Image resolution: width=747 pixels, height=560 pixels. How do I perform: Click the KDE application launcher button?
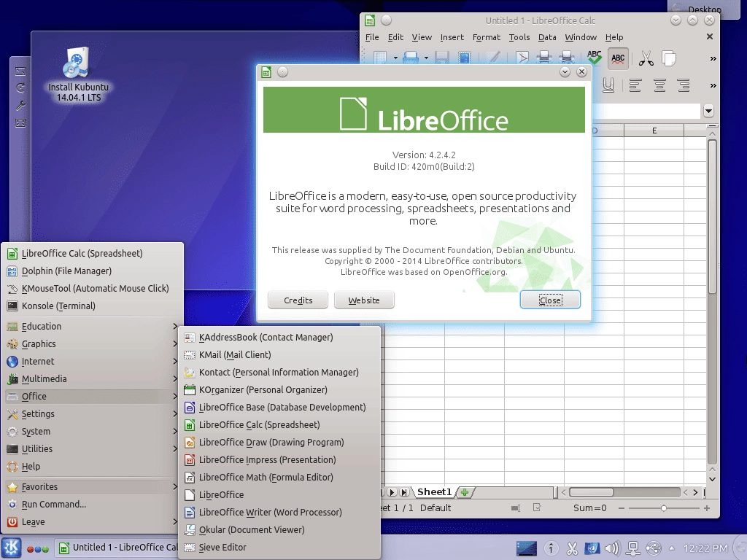pos(12,548)
